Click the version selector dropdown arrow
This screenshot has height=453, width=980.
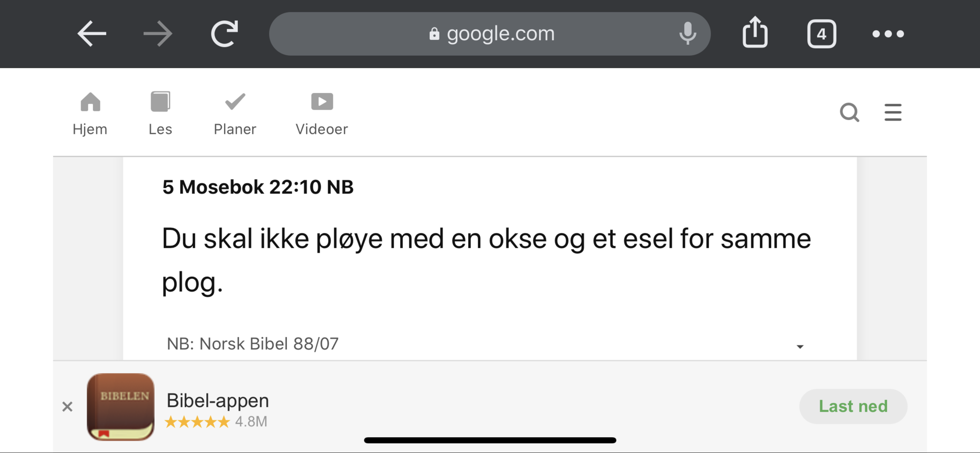coord(800,347)
